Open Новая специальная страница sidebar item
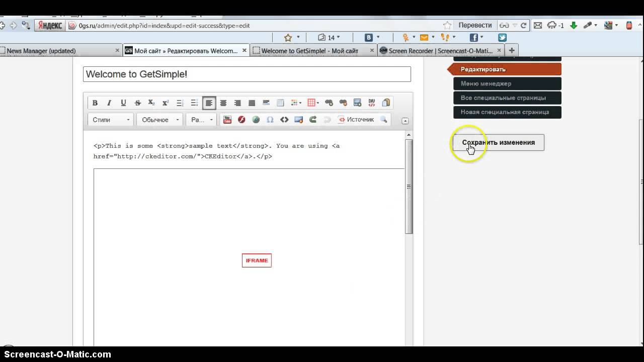The width and height of the screenshot is (644, 362). 507,112
